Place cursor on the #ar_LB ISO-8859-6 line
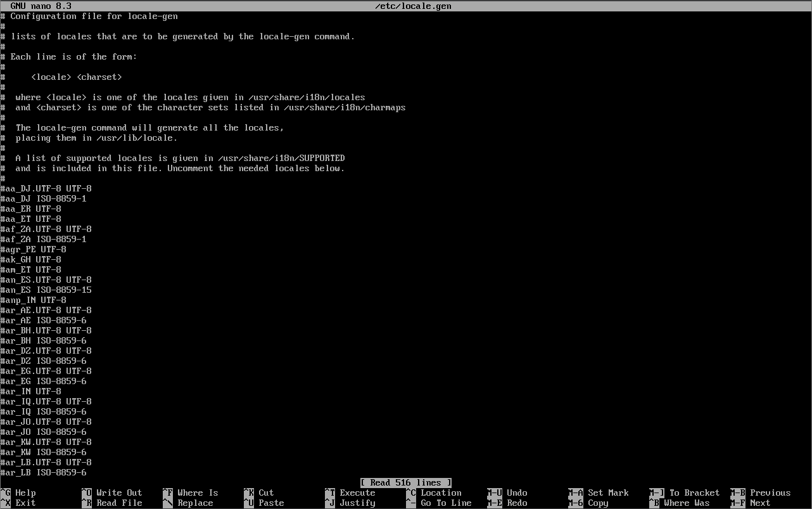This screenshot has width=812, height=509. tap(43, 472)
